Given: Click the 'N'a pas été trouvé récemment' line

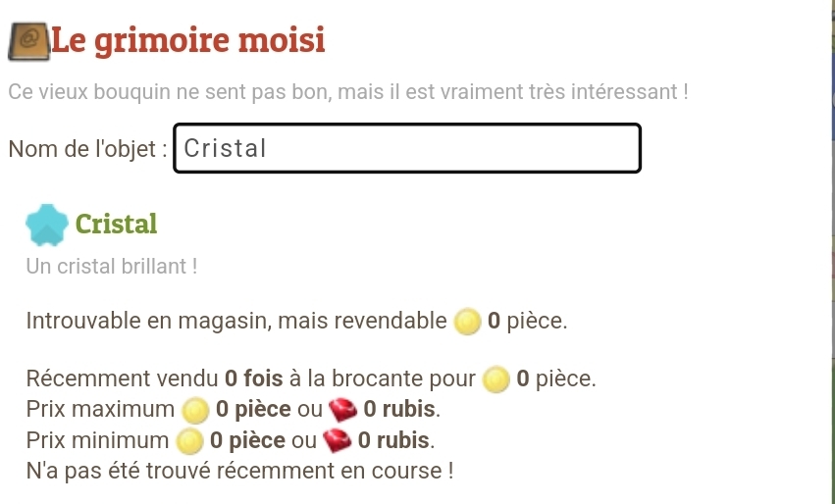Looking at the screenshot, I should 239,471.
